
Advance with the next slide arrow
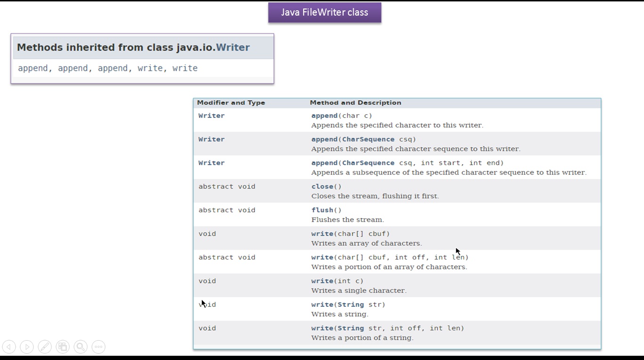pos(27,347)
